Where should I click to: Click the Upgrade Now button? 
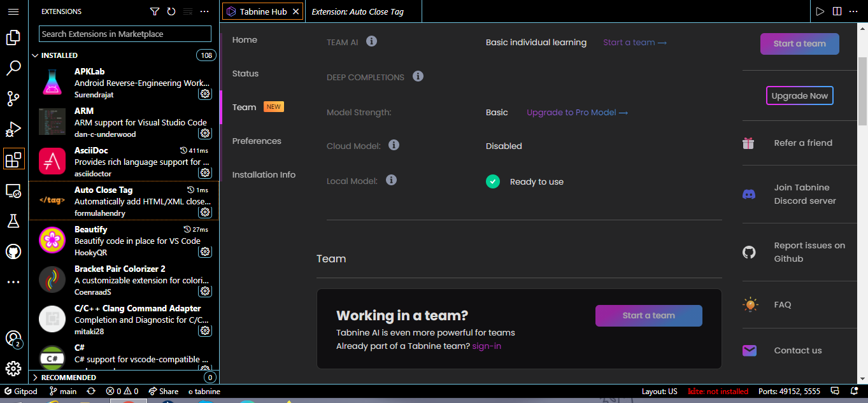click(800, 95)
